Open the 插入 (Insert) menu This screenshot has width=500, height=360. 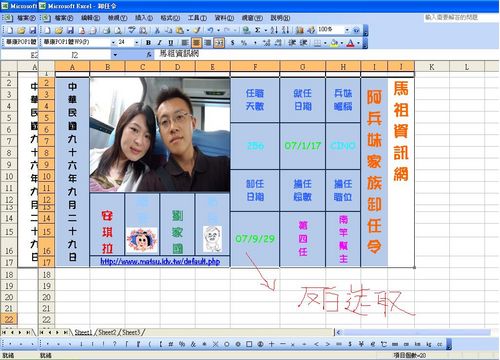point(144,18)
